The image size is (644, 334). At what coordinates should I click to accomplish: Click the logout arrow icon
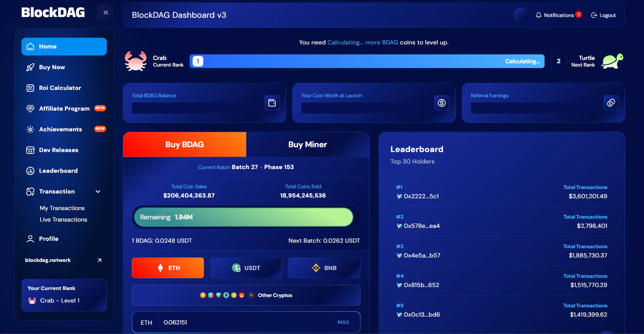pyautogui.click(x=594, y=15)
